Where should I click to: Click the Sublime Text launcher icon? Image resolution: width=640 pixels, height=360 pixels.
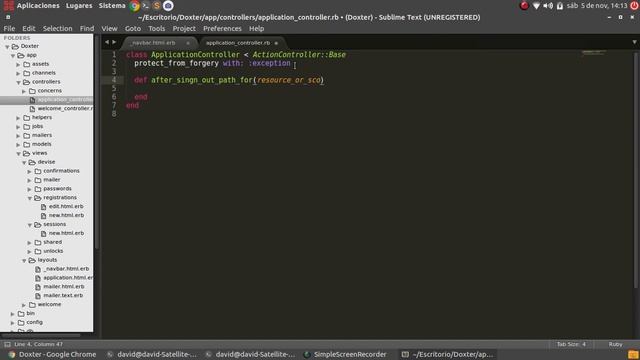pos(157,6)
